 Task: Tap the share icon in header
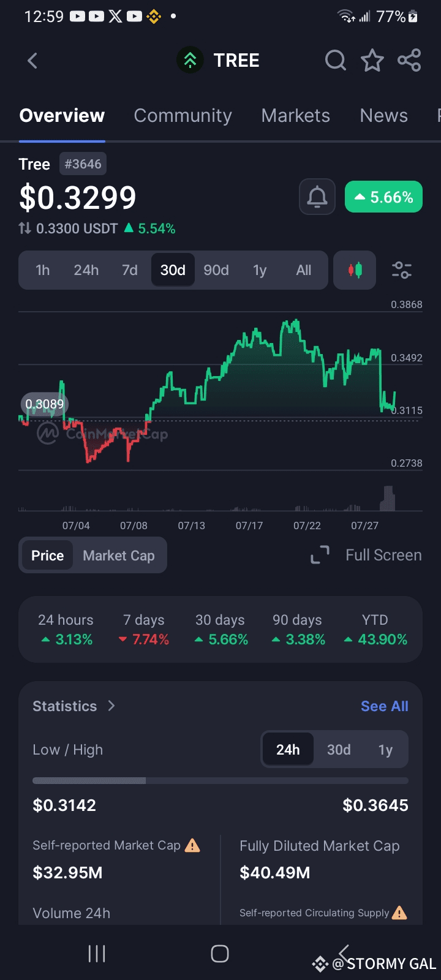click(x=409, y=61)
